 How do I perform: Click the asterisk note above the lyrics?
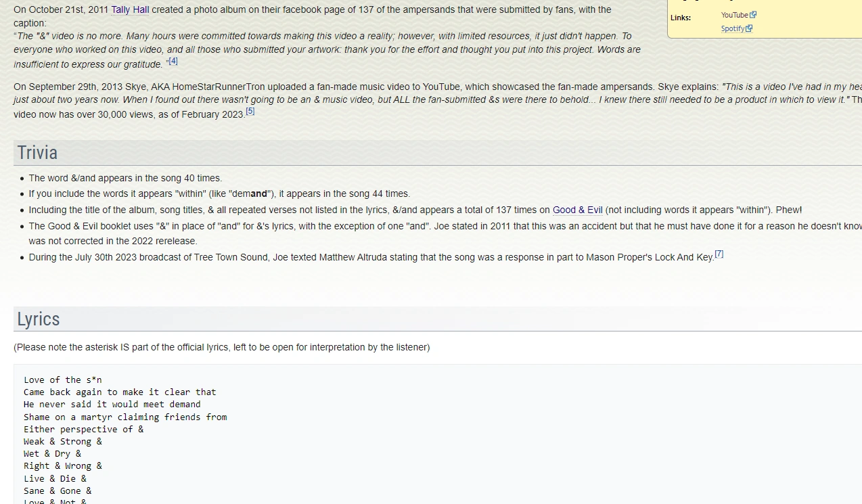click(221, 347)
